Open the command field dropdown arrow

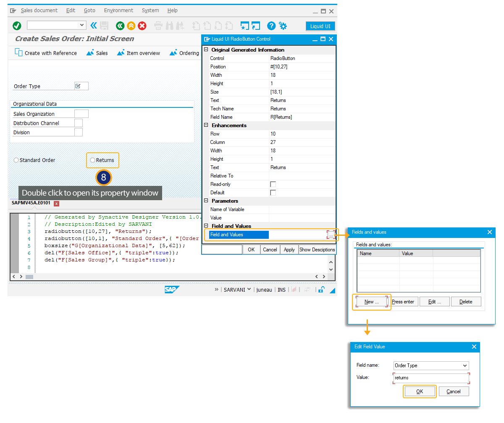[x=83, y=26]
